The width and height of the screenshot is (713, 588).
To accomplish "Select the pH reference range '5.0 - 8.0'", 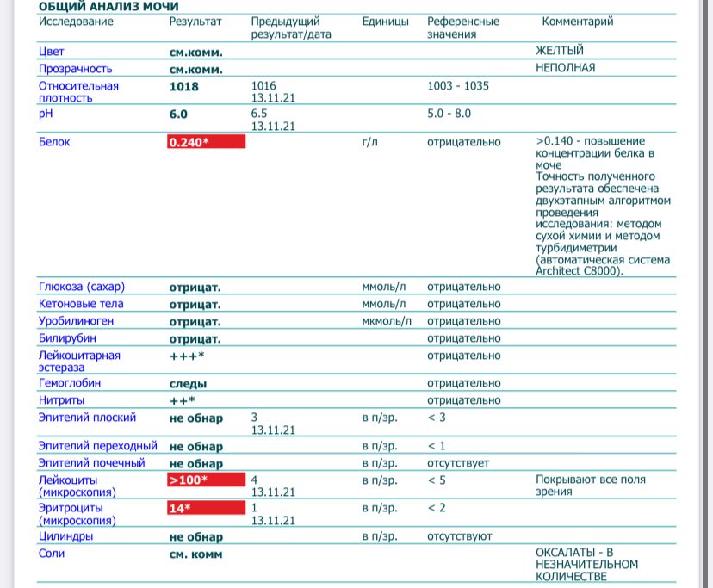I will (449, 114).
